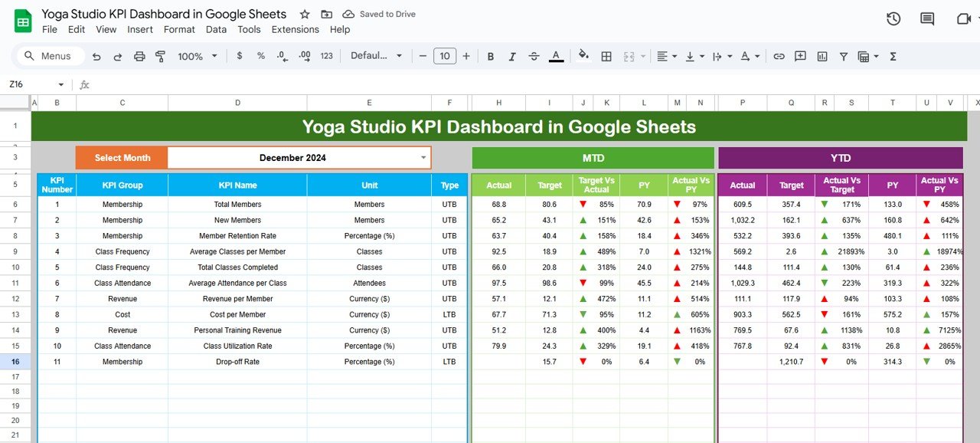Click the create filter funnel icon
Screen dimensions: 980x443
point(843,56)
